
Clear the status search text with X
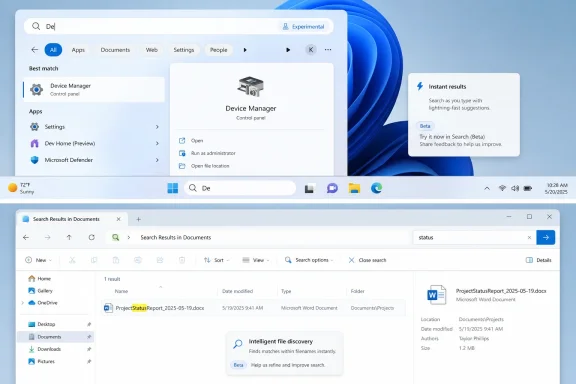point(529,238)
